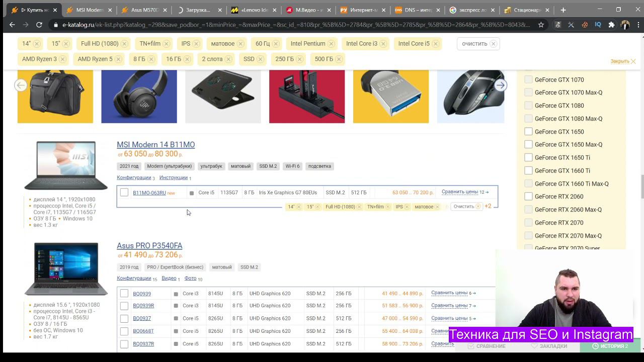Remove the 500 ГБ filter chip
644x362 pixels.
tap(339, 59)
